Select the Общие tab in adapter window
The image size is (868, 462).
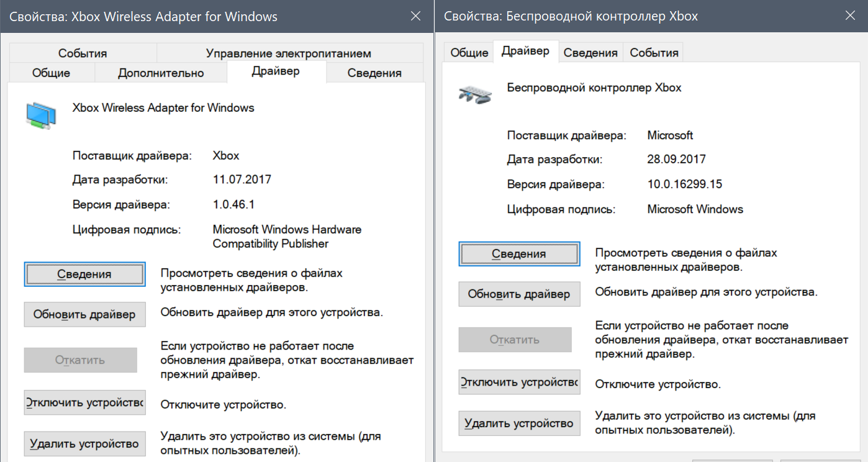(x=51, y=73)
